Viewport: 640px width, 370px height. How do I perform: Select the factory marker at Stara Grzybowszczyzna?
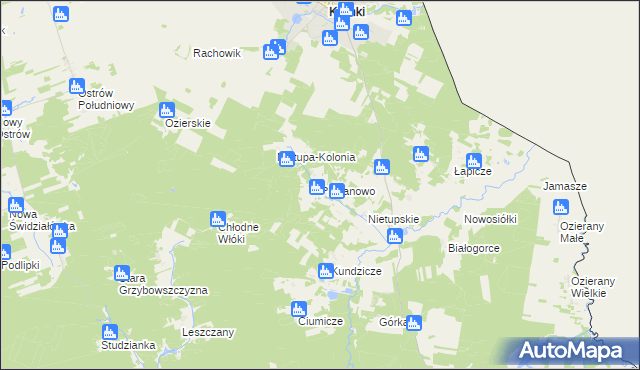pos(122,273)
